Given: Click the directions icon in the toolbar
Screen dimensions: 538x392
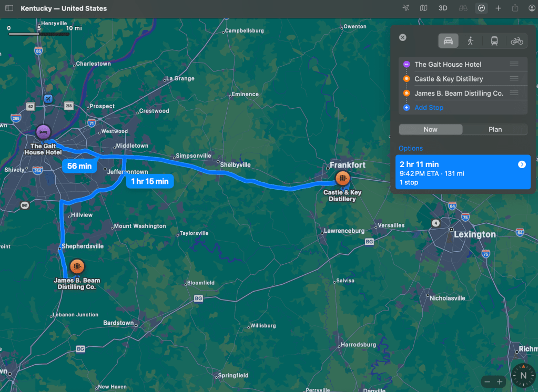Looking at the screenshot, I should coord(481,8).
